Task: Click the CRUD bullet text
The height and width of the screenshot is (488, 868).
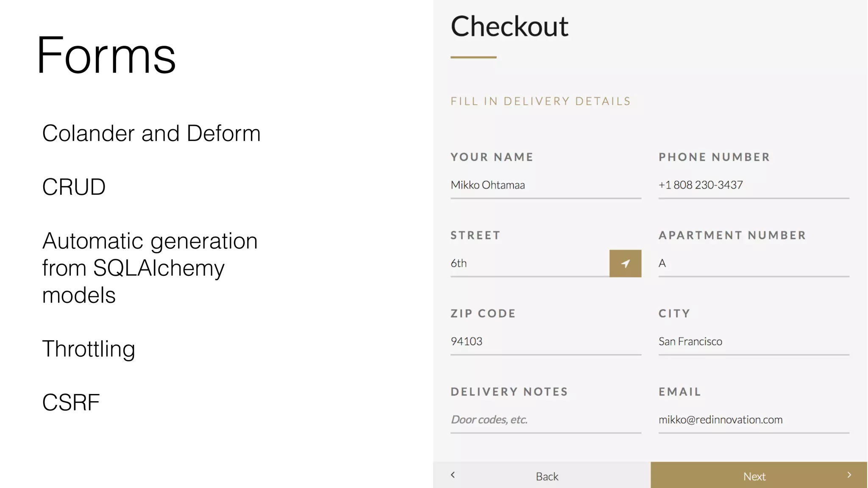Action: click(74, 187)
